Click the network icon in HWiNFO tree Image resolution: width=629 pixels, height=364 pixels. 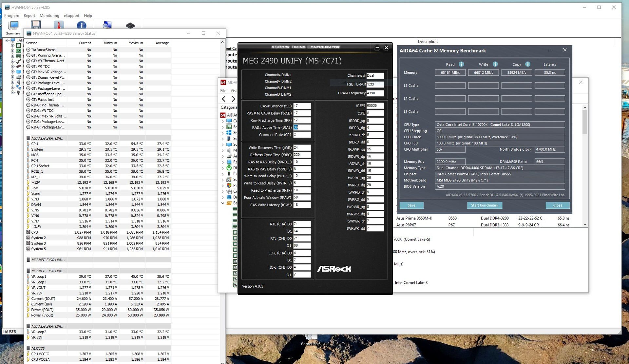tap(18, 87)
